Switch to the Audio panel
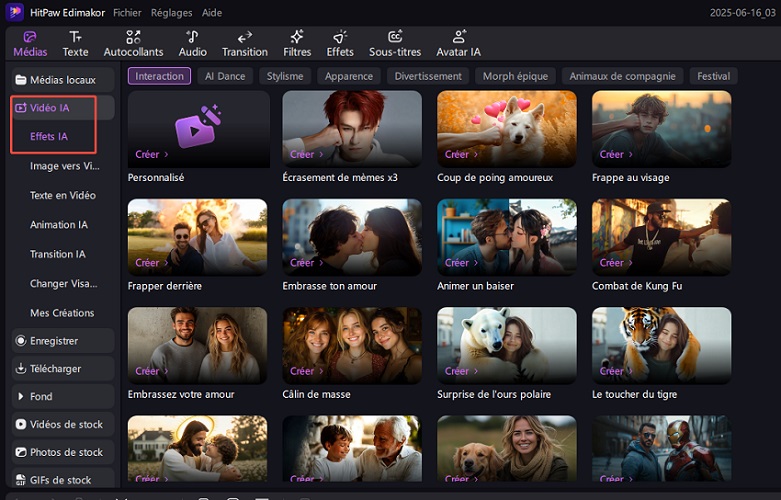The height and width of the screenshot is (500, 781). coord(192,43)
